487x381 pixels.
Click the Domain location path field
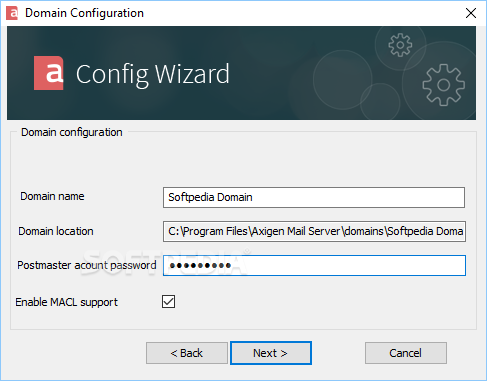(x=314, y=231)
